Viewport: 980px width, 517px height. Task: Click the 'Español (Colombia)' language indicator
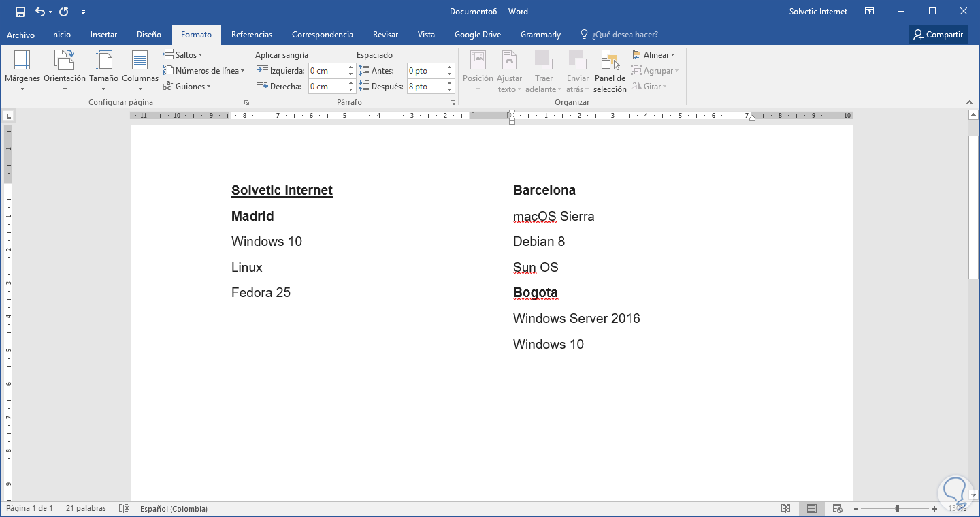(x=174, y=509)
